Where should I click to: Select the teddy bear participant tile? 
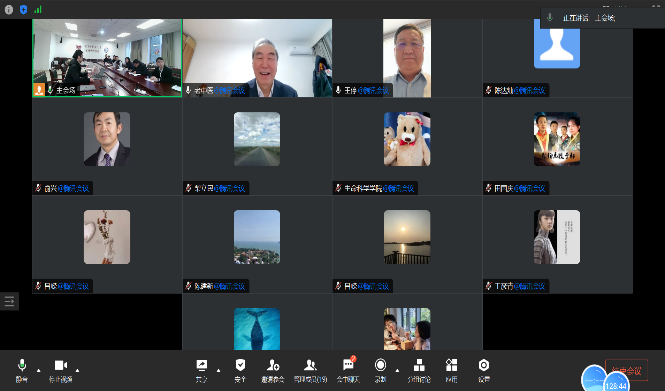pos(407,147)
